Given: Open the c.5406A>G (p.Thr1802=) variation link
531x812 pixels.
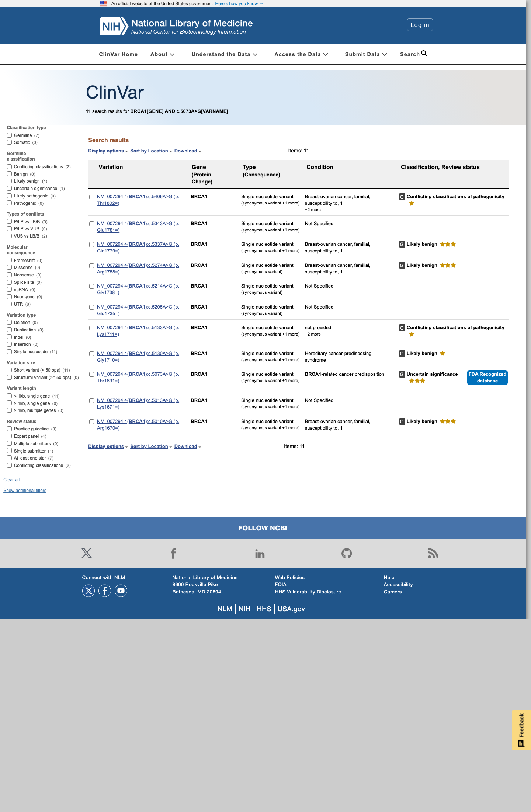Looking at the screenshot, I should (138, 200).
